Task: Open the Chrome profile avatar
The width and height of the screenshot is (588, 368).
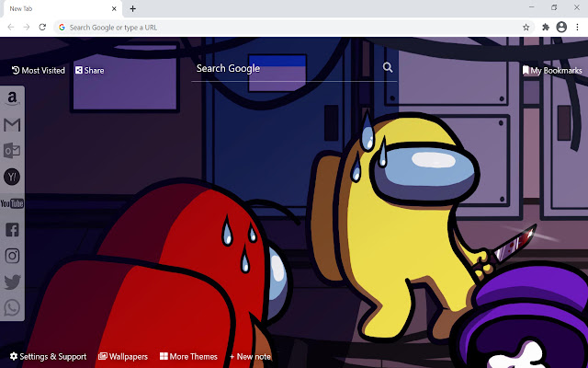Action: tap(561, 27)
